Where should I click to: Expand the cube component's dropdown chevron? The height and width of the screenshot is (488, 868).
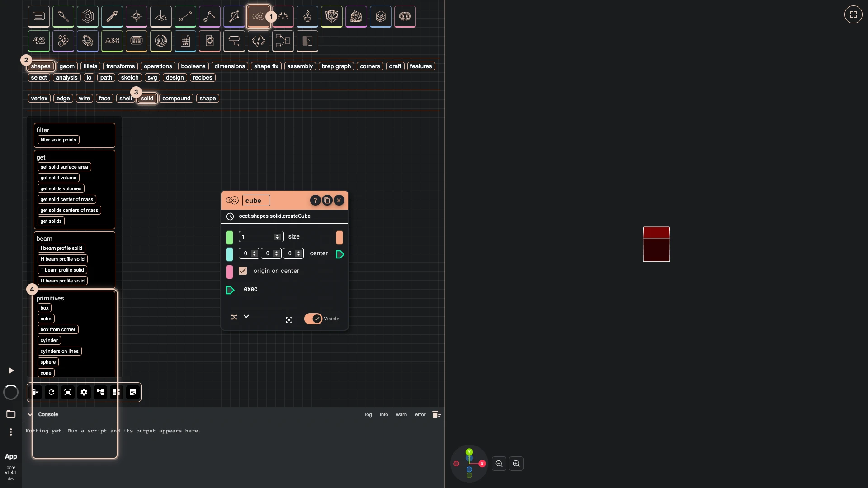click(x=246, y=317)
